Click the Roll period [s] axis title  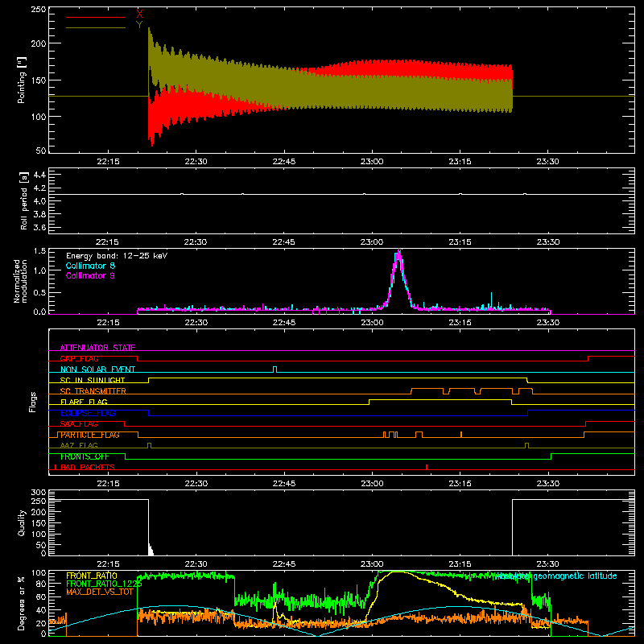[x=24, y=200]
